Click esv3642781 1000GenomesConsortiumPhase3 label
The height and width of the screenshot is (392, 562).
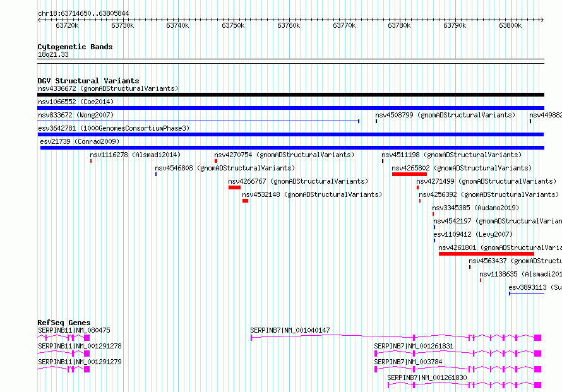[114, 128]
